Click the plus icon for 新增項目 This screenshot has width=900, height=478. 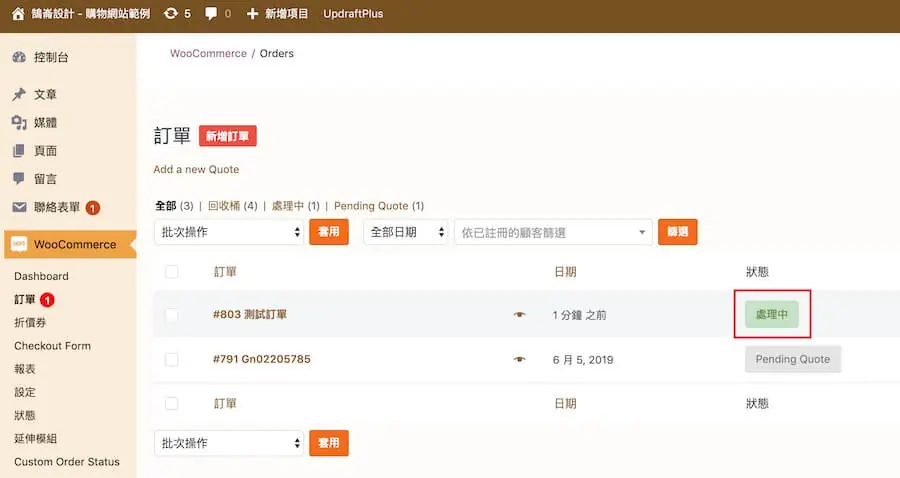tap(252, 14)
